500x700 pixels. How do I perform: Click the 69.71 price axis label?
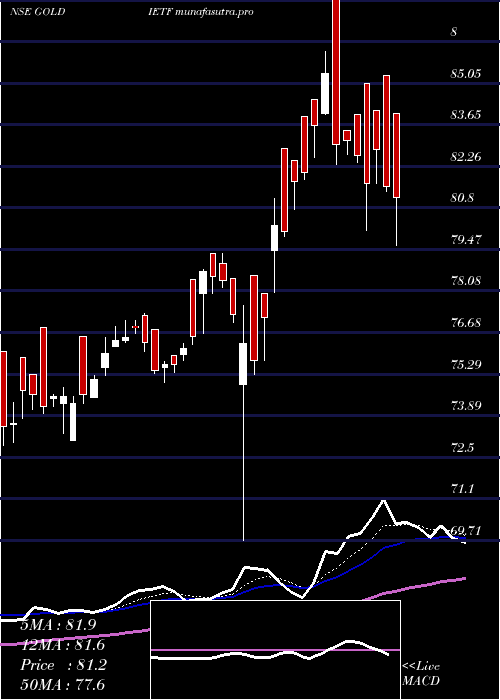pos(466,530)
